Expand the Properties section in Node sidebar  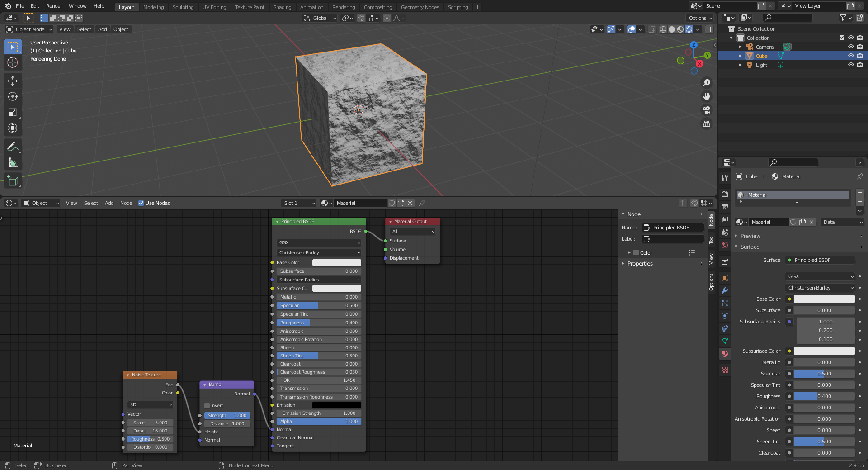pos(640,264)
